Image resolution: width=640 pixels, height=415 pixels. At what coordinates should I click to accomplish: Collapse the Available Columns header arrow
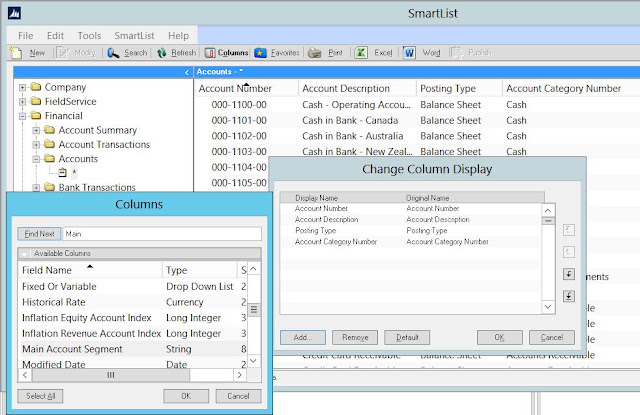[24, 253]
